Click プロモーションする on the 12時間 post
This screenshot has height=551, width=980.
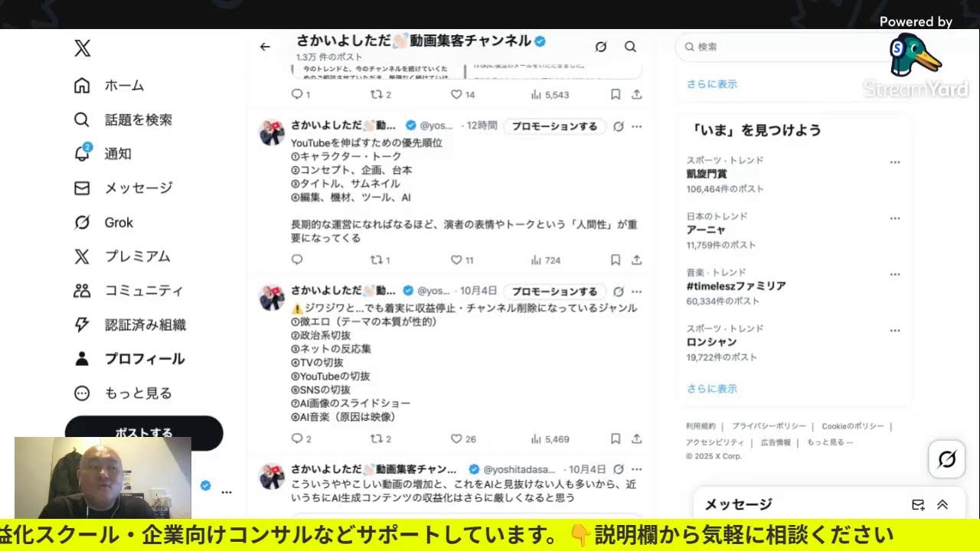point(554,126)
